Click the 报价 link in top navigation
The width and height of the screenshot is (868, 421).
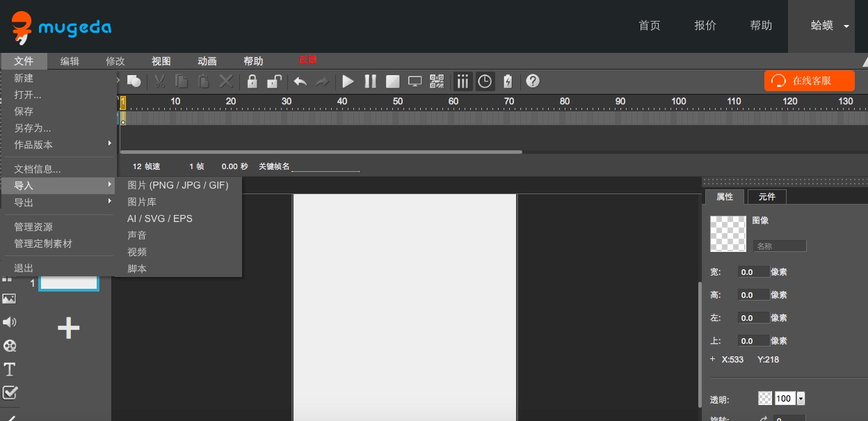click(705, 26)
